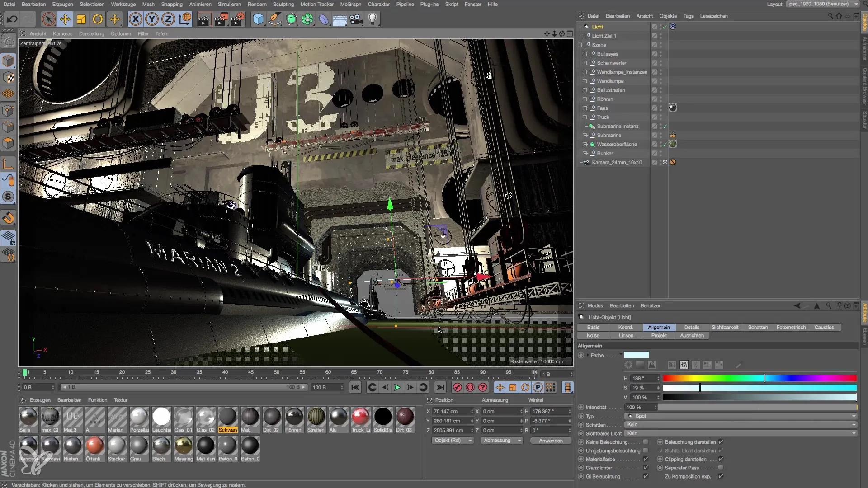
Task: Toggle Keine Beleuchtung checkbox
Action: [646, 442]
